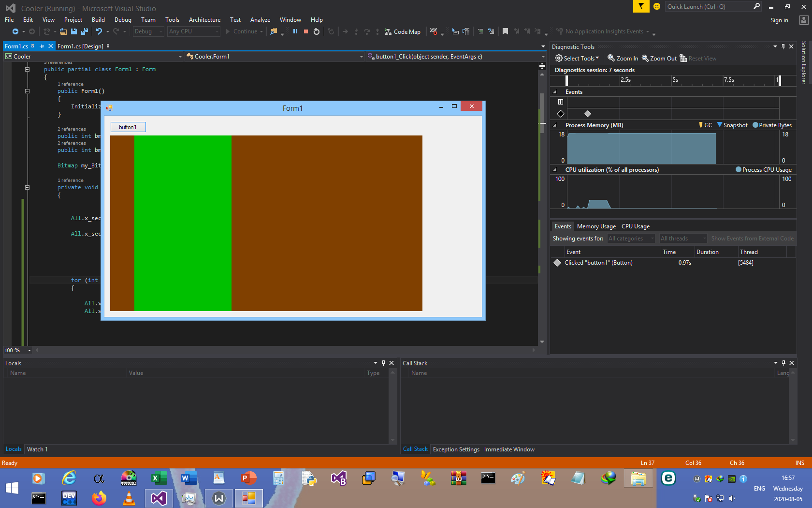This screenshot has height=508, width=812.
Task: Open the 100 % zoom dropdown
Action: click(x=29, y=350)
